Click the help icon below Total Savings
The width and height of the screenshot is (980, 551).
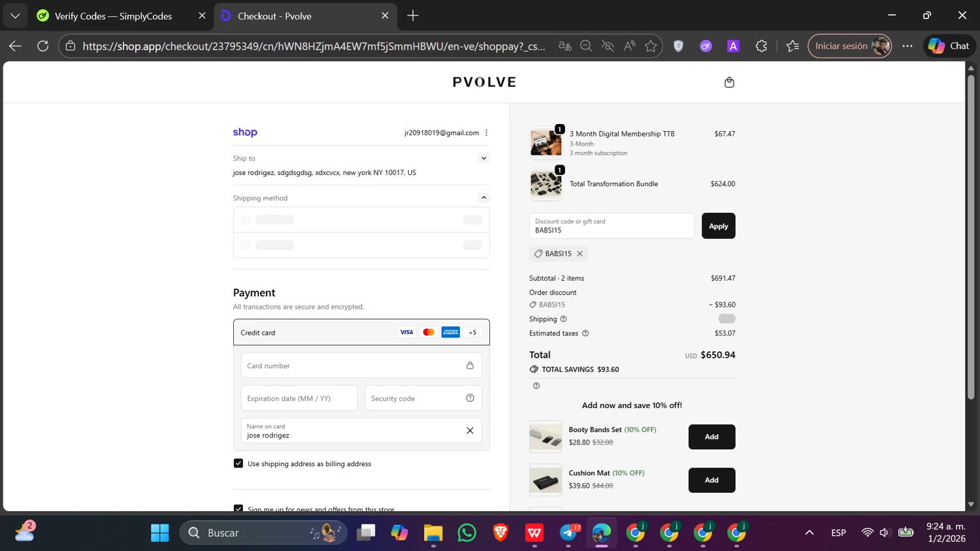click(x=536, y=386)
